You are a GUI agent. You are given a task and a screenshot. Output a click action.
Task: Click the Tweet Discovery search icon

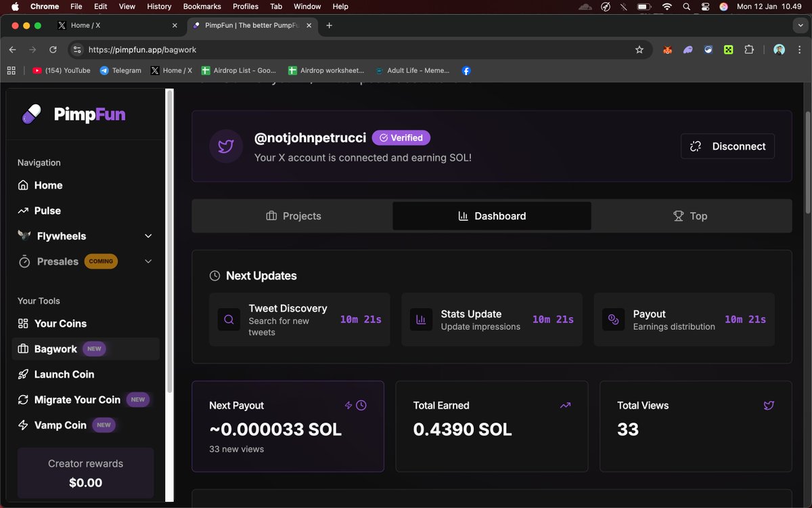[229, 320]
